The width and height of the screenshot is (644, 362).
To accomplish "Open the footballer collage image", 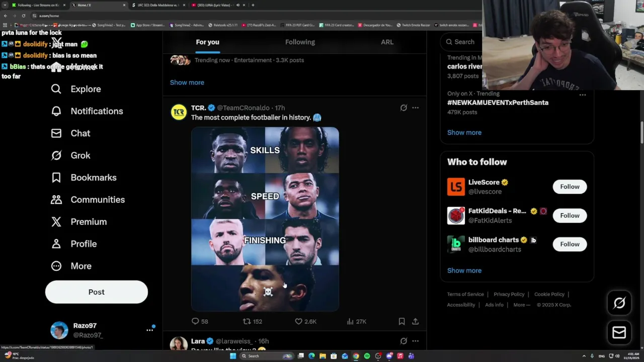I will 265,219.
